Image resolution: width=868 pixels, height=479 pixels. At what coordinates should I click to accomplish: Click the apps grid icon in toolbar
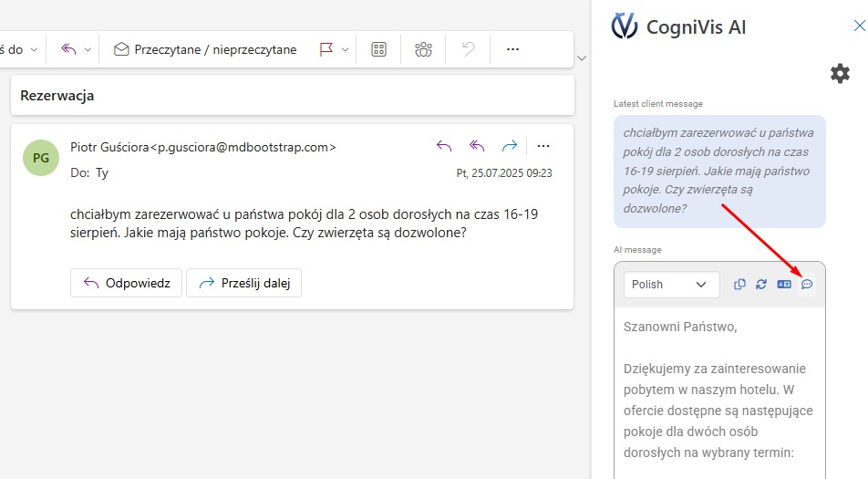click(x=379, y=49)
